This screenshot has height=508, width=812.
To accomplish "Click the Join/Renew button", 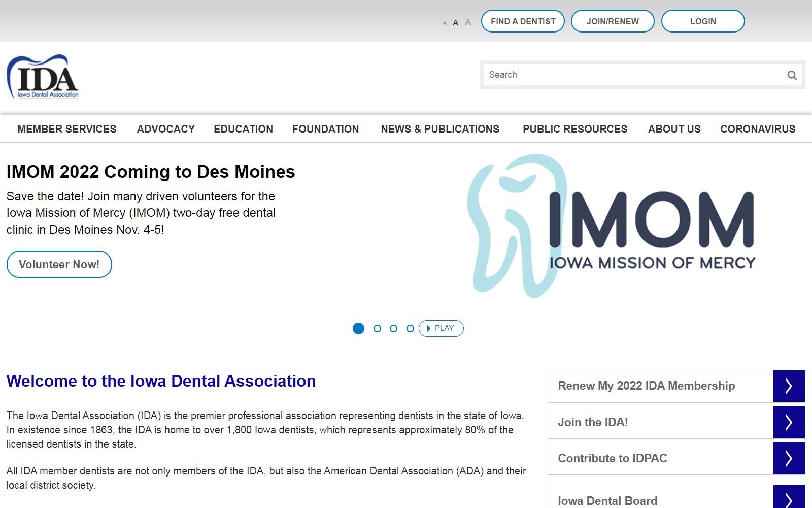I will (x=613, y=21).
